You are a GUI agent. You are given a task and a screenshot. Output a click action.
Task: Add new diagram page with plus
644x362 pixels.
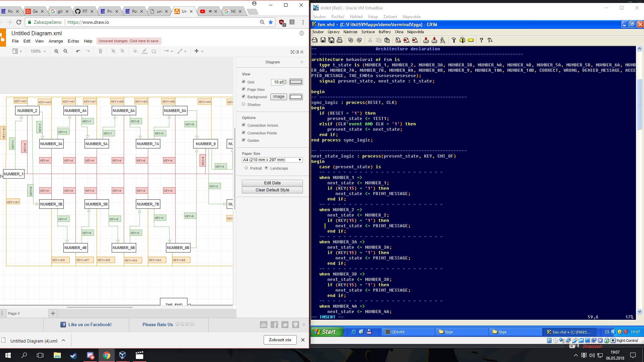click(53, 313)
